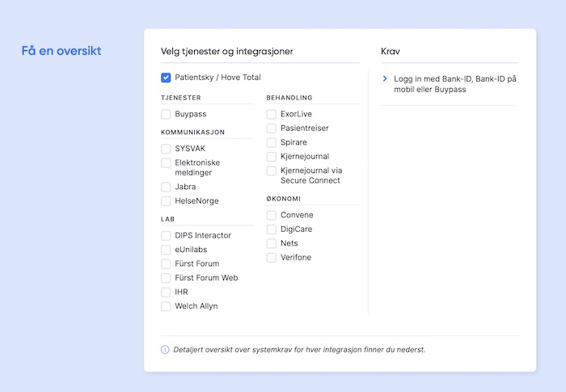Tick the ExorLive treatment checkbox

272,114
